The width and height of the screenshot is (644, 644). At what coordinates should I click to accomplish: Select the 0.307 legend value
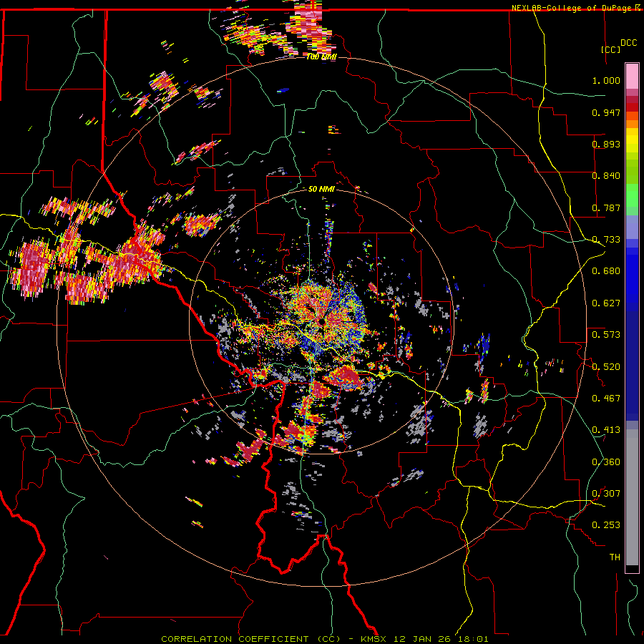[606, 494]
